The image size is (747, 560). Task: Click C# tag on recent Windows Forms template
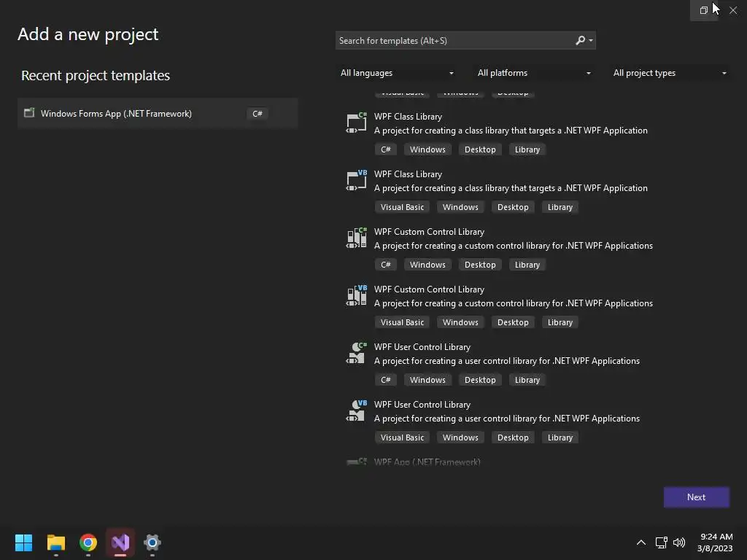pos(258,113)
